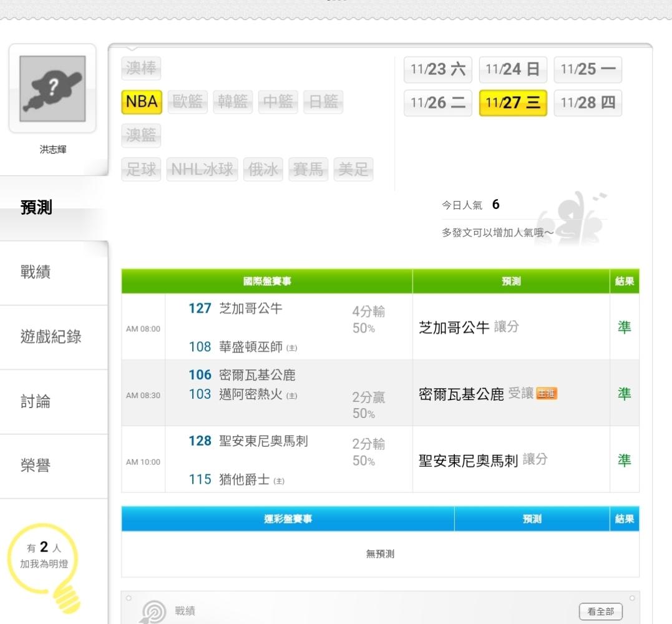
Task: Switch to date 11/23 六
Action: [438, 69]
